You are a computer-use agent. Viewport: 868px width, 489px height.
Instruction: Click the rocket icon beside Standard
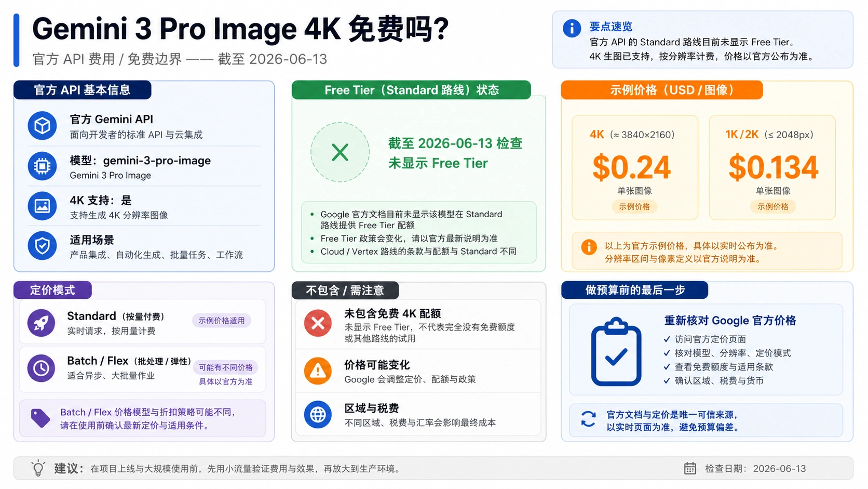tap(42, 323)
